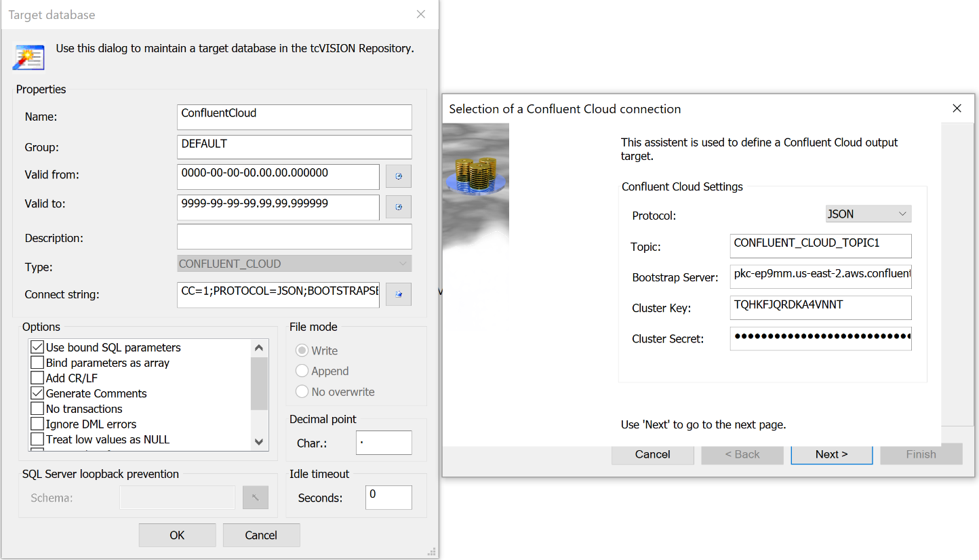979x560 pixels.
Task: Click the Options list scrollbar thumb
Action: pyautogui.click(x=259, y=384)
